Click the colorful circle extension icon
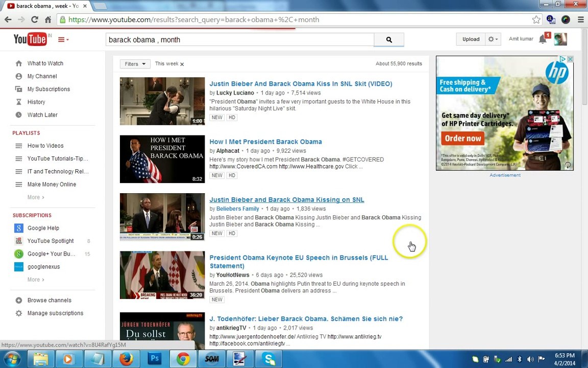Viewport: 588px width, 368px height. (x=566, y=19)
